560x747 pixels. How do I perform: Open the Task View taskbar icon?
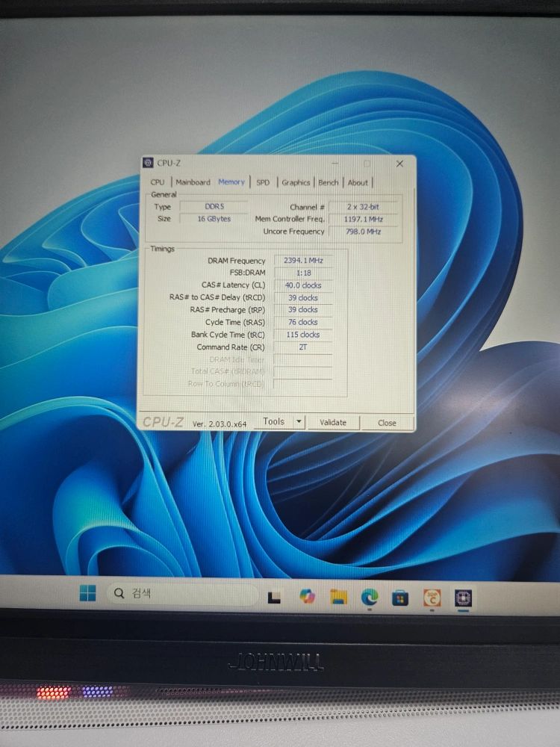point(274,597)
